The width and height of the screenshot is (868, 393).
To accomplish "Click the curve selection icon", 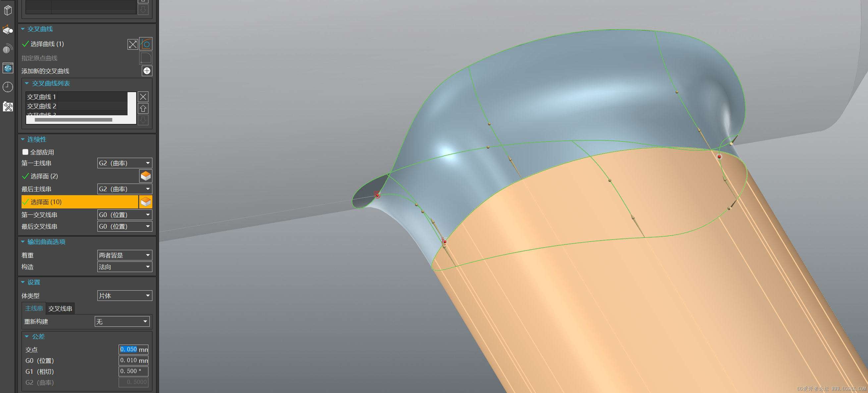I will pyautogui.click(x=145, y=44).
